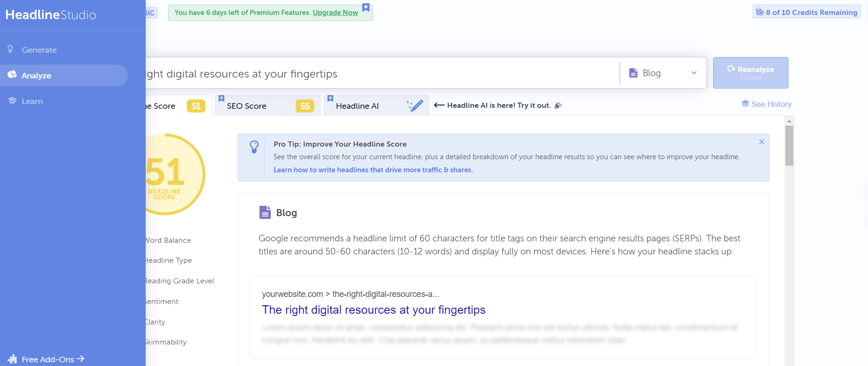Click the blue SERP preview headline title
Screen dimensions: 868x366
pyautogui.click(x=374, y=310)
